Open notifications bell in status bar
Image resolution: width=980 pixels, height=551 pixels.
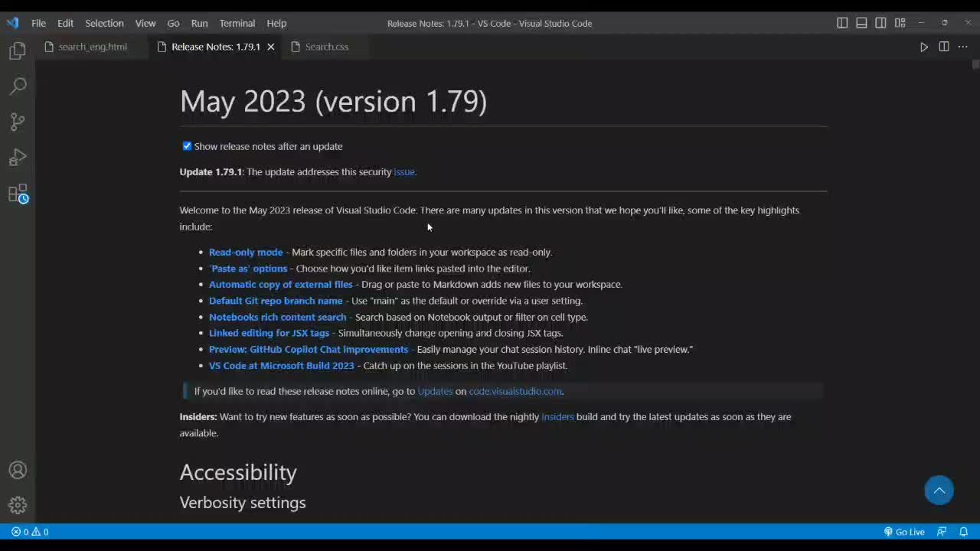click(963, 532)
